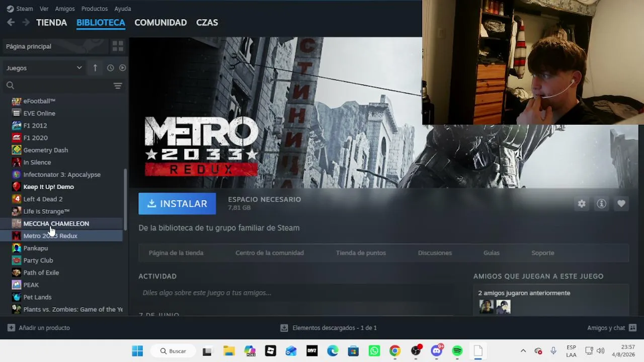This screenshot has height=362, width=644.
Task: Open Página de la tienda link
Action: click(176, 253)
